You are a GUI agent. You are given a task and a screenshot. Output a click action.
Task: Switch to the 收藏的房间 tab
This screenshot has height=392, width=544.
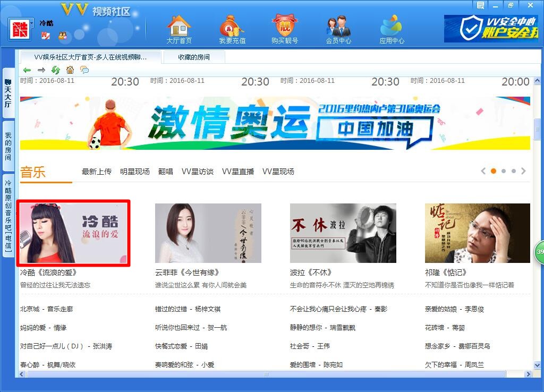194,57
